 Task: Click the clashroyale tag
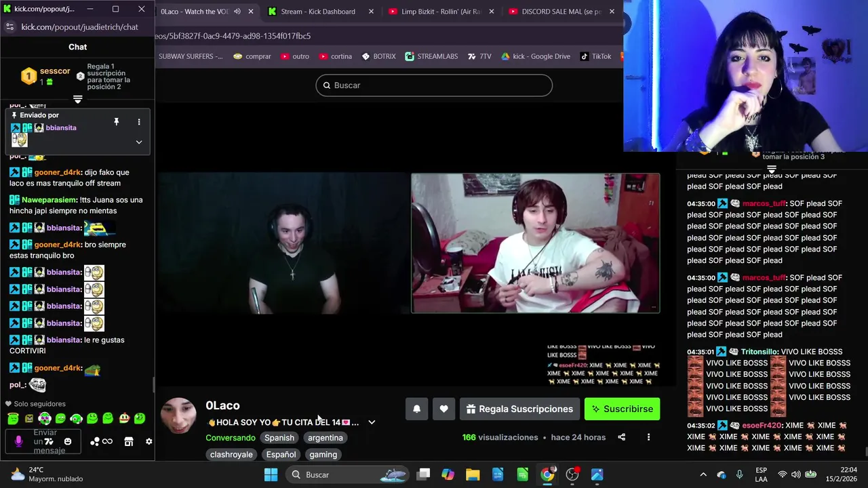(231, 455)
